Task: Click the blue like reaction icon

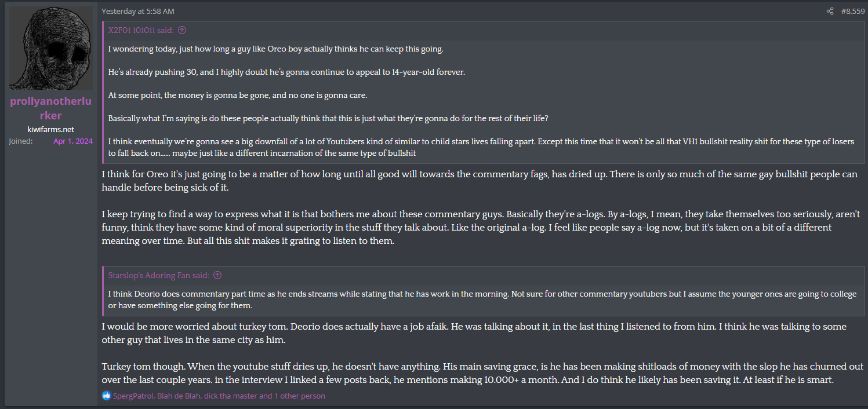Action: pyautogui.click(x=106, y=396)
